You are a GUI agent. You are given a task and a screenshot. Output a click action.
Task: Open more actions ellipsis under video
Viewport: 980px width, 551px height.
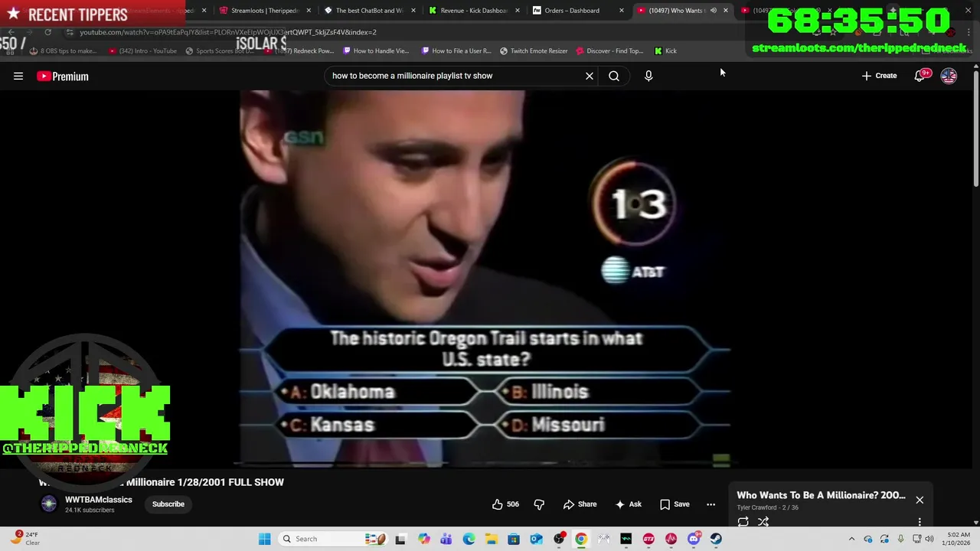[x=710, y=504]
